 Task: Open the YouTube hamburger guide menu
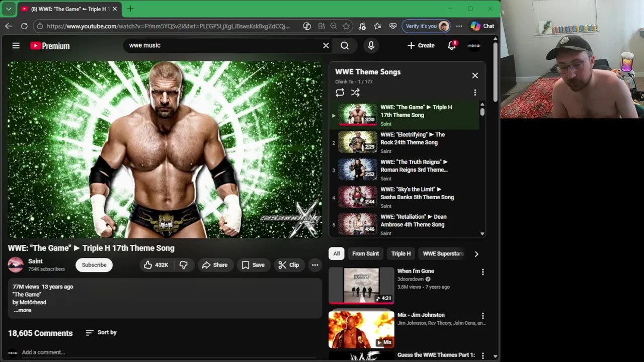click(16, 46)
